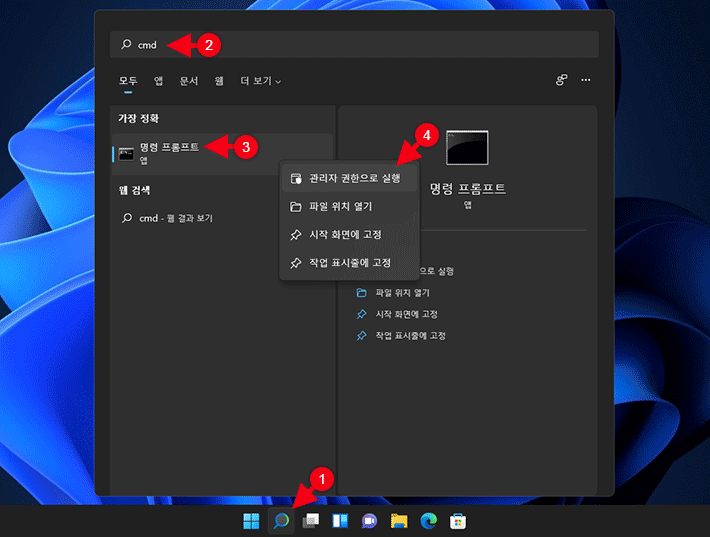This screenshot has height=537, width=710.
Task: Click folder icon beside right panel 파일 위치 열기
Action: point(361,293)
